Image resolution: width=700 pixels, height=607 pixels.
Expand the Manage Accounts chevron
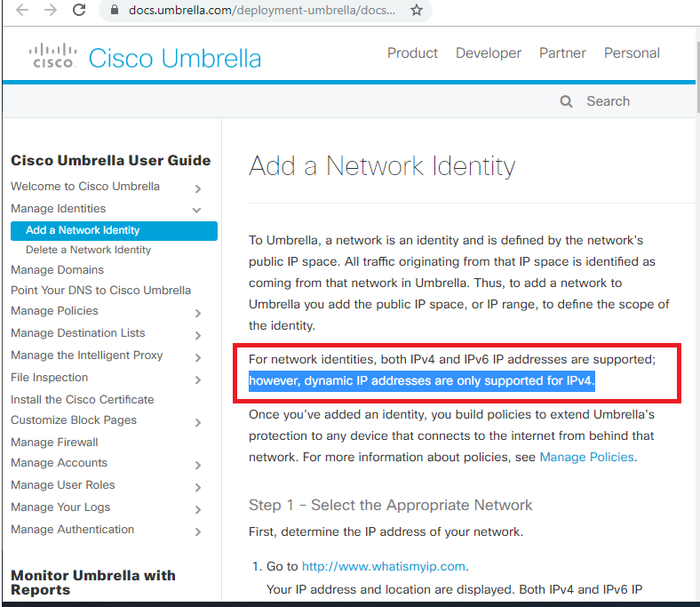(x=198, y=466)
